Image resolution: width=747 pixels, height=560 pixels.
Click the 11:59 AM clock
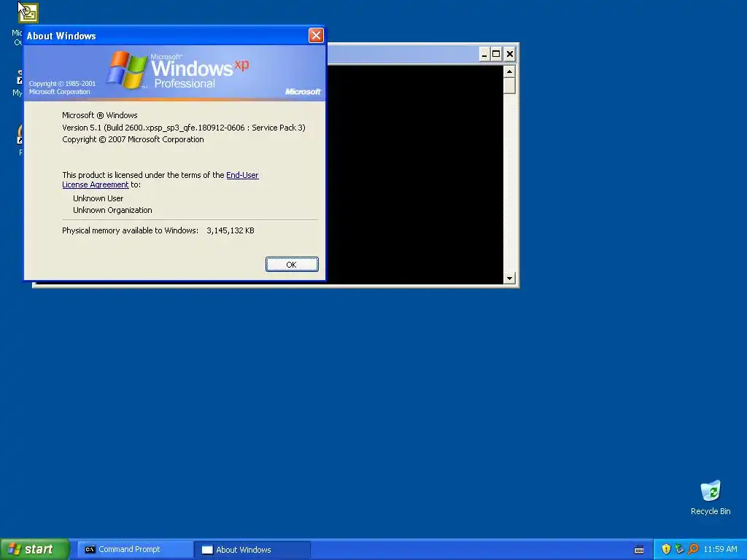pos(720,549)
